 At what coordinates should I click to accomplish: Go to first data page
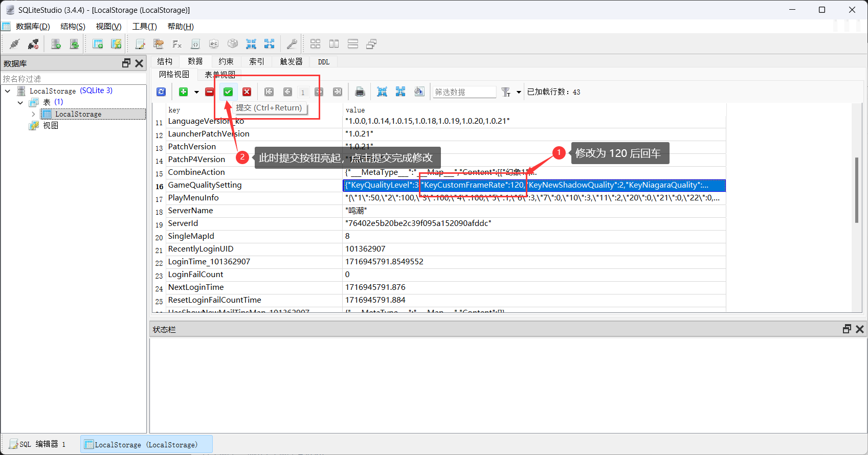click(x=269, y=92)
